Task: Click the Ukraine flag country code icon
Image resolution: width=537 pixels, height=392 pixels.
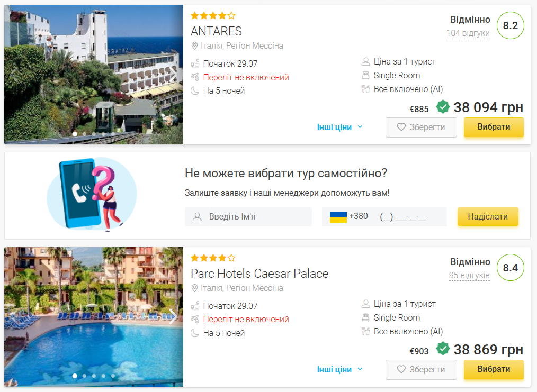Action: pyautogui.click(x=338, y=216)
